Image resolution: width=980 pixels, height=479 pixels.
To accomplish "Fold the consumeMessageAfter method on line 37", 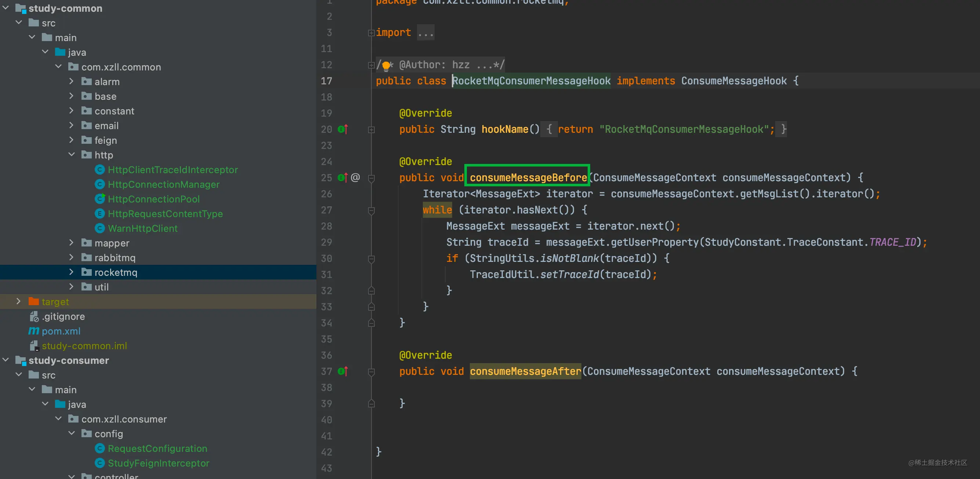I will coord(371,372).
